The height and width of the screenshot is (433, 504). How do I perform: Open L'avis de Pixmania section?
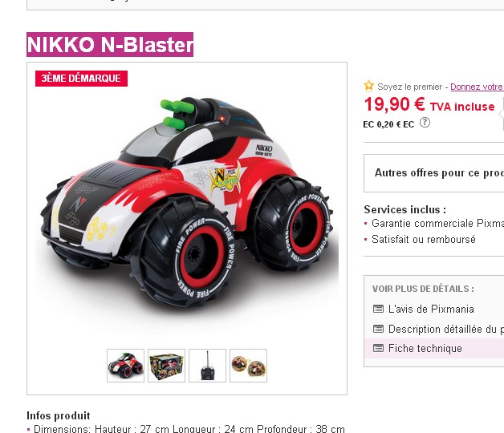[431, 309]
